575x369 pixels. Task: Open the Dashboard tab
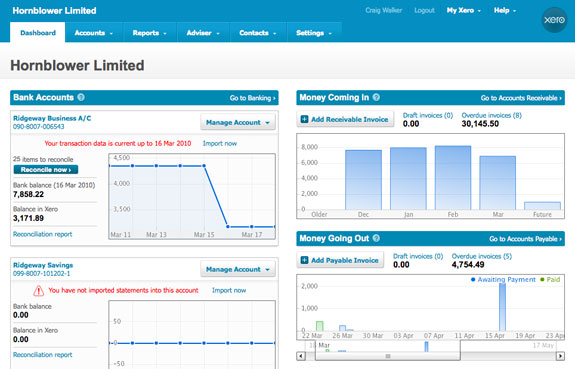tap(38, 33)
